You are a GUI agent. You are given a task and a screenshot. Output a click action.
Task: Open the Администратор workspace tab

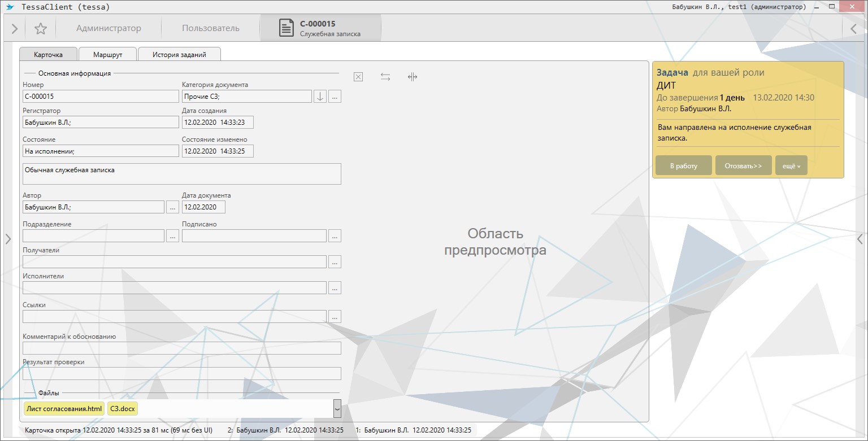click(108, 28)
